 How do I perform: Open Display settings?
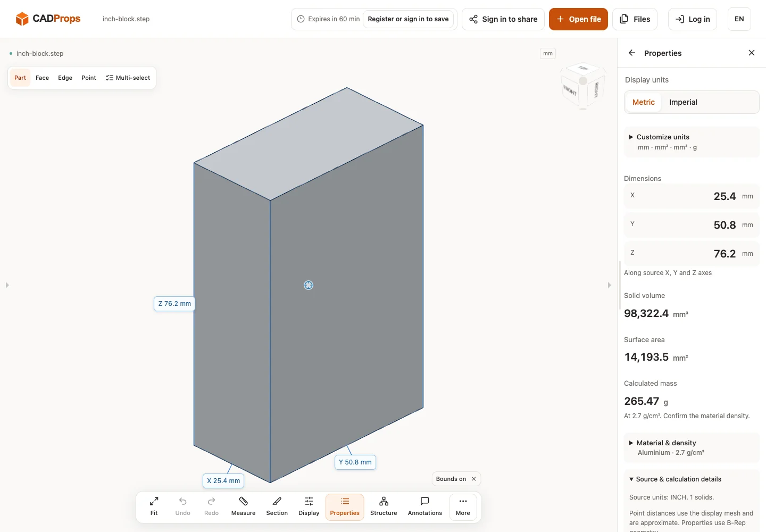coord(309,506)
